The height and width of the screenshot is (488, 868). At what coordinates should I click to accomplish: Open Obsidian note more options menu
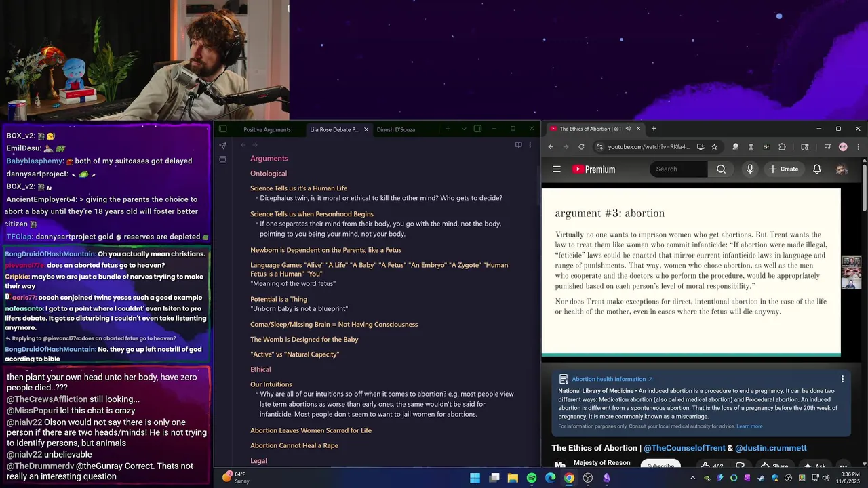[530, 145]
